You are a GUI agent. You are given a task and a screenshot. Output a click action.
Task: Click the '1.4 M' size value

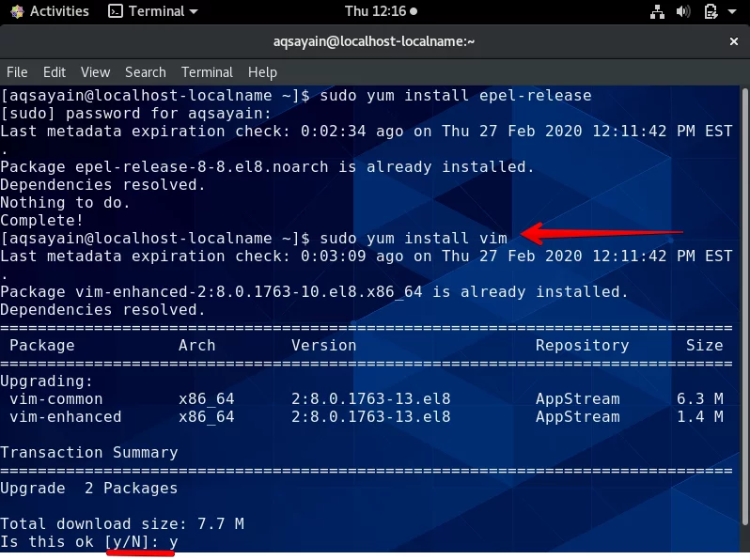tap(700, 417)
